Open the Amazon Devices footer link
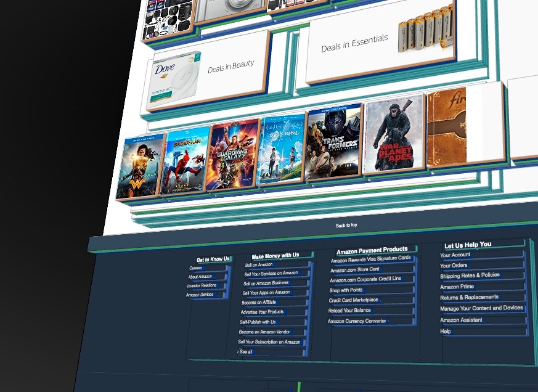Image resolution: width=538 pixels, height=392 pixels. (200, 295)
